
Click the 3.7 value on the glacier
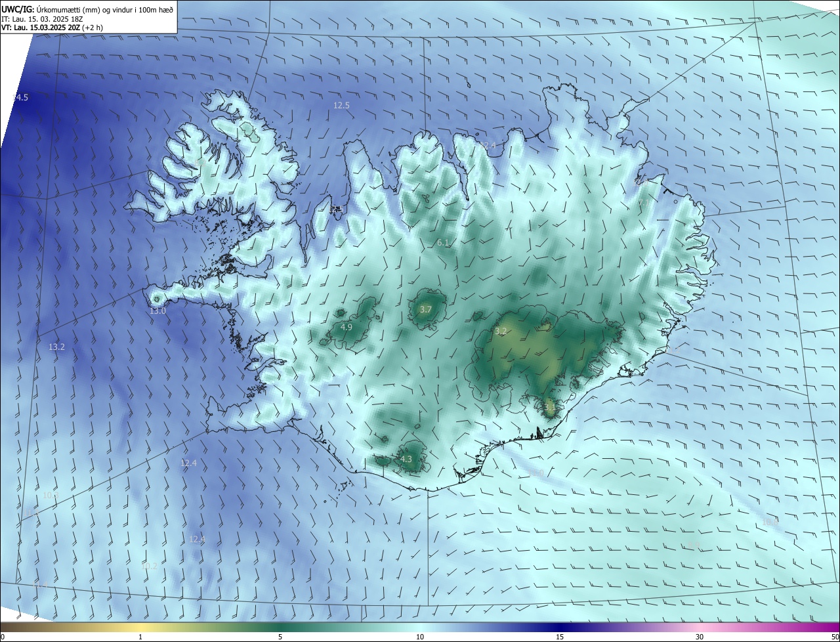point(425,309)
